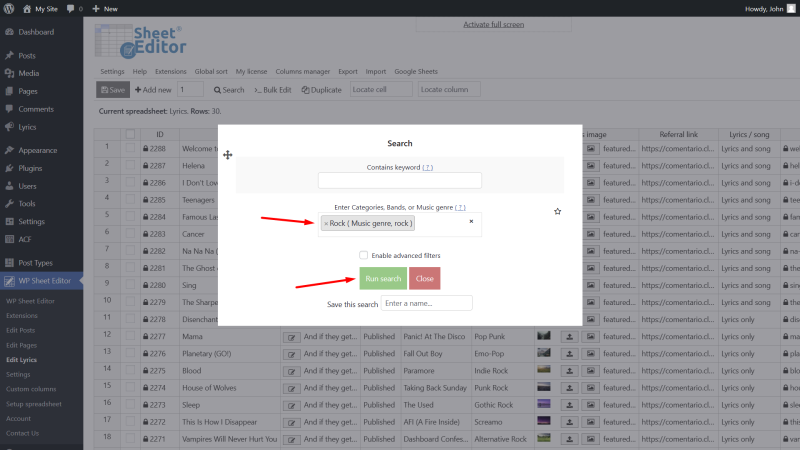Open content editor for Mama row
This screenshot has height=450, width=800.
291,337
